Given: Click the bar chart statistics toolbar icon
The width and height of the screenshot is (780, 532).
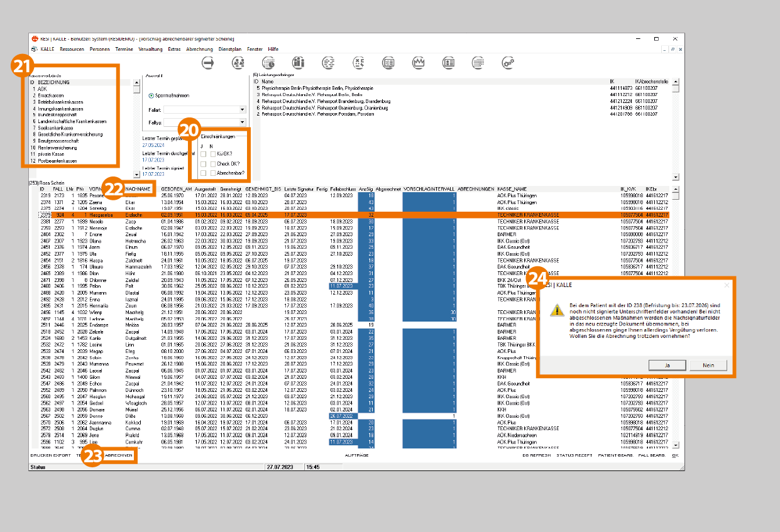Looking at the screenshot, I should coord(298,63).
